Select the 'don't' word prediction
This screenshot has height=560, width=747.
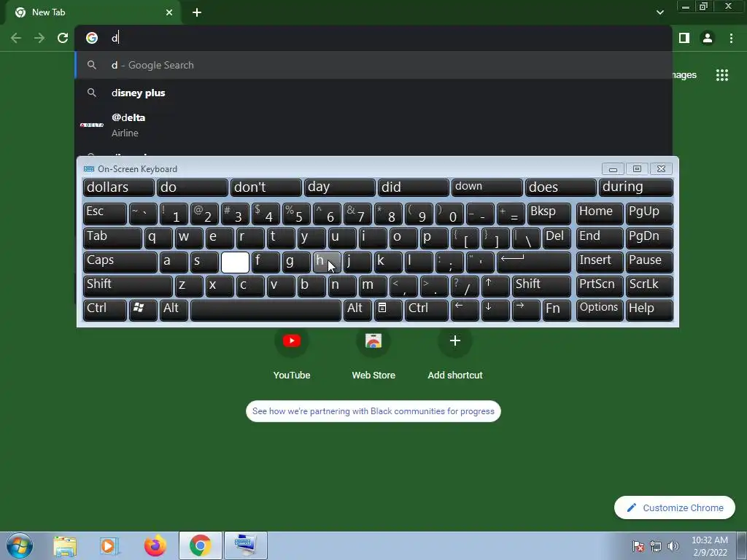click(266, 187)
